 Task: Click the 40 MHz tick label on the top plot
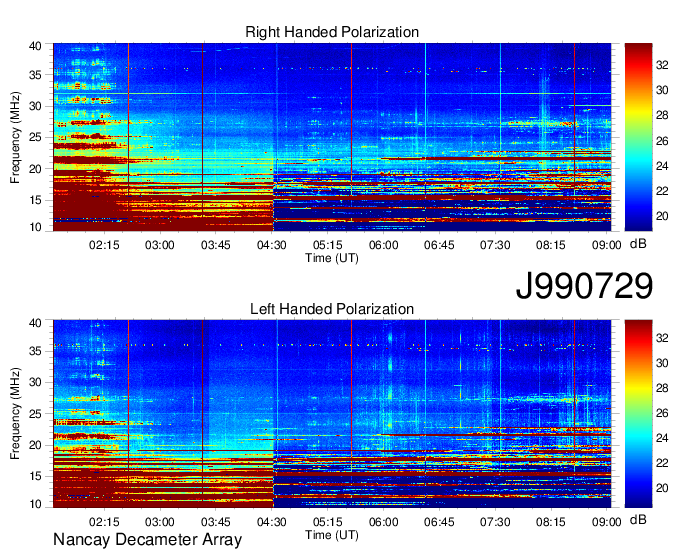tap(35, 46)
